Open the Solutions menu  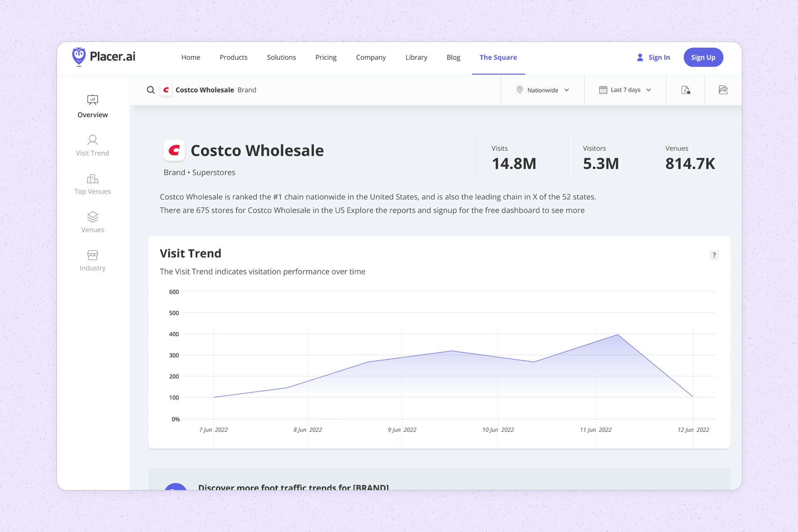click(281, 57)
